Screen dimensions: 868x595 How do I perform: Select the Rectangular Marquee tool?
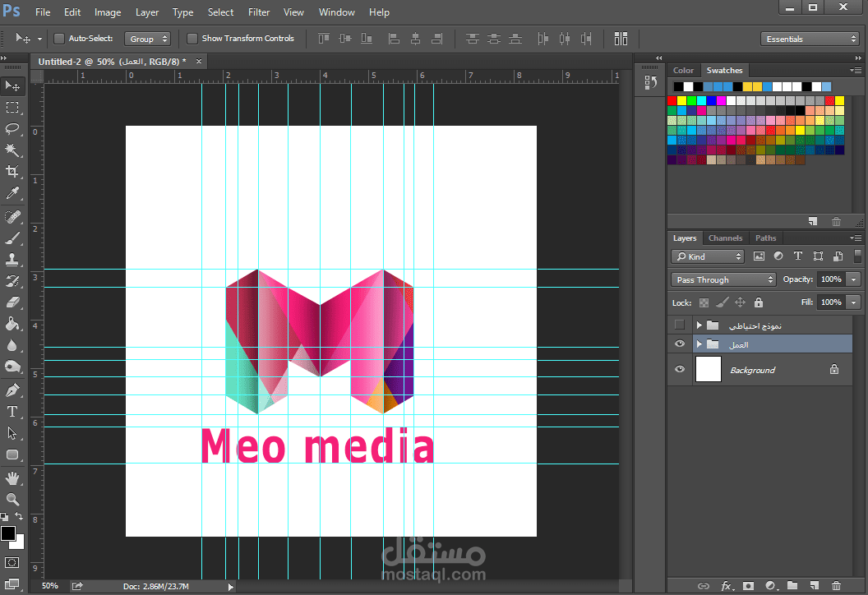tap(12, 108)
